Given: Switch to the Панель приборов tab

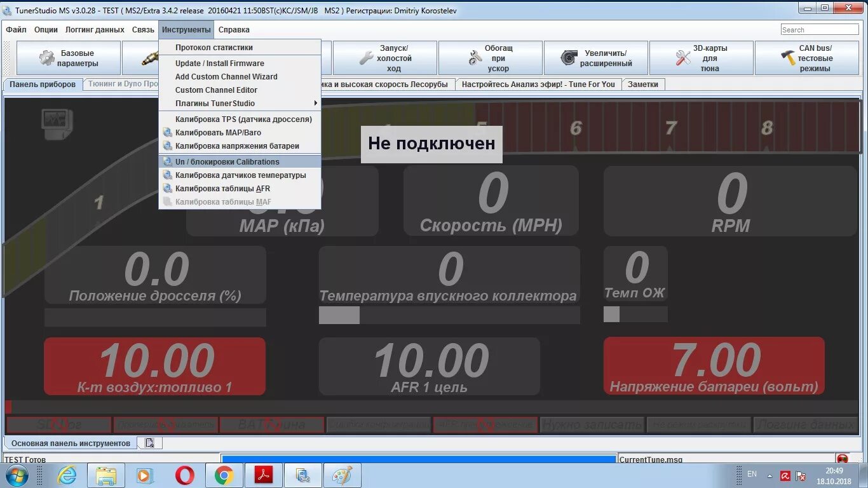Looking at the screenshot, I should click(x=43, y=84).
